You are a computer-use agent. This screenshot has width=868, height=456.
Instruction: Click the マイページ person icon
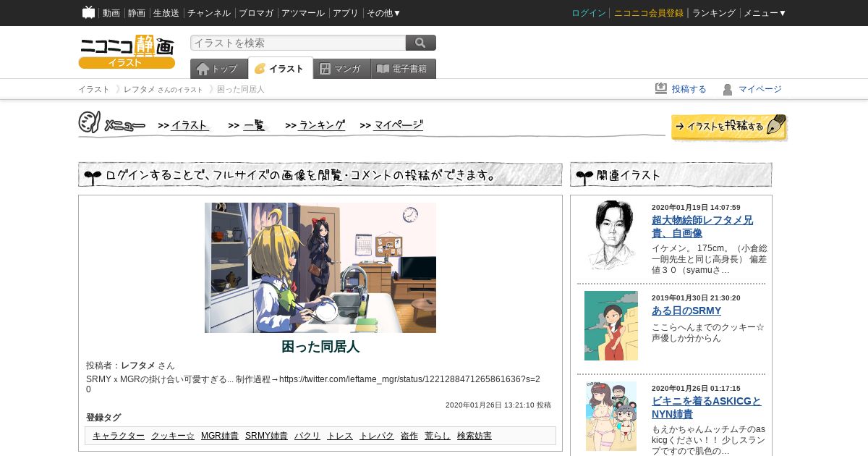point(728,89)
